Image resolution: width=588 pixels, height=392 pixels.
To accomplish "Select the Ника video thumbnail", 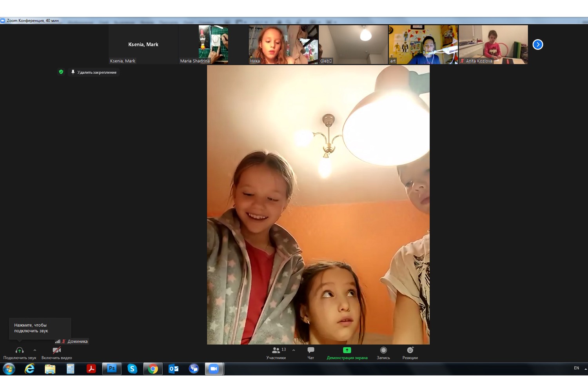I will pos(283,44).
